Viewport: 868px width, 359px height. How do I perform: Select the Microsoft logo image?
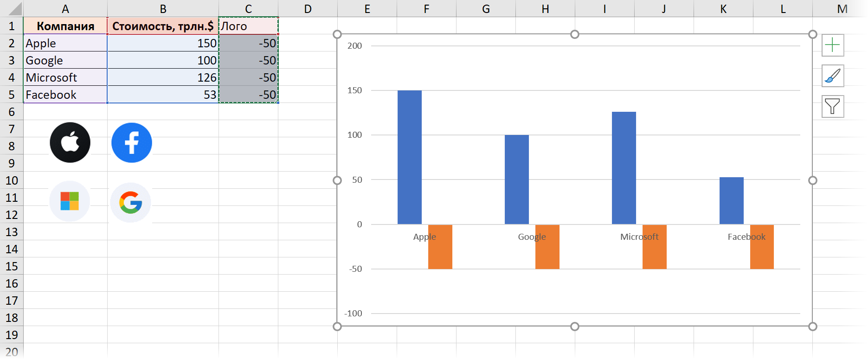pos(70,201)
